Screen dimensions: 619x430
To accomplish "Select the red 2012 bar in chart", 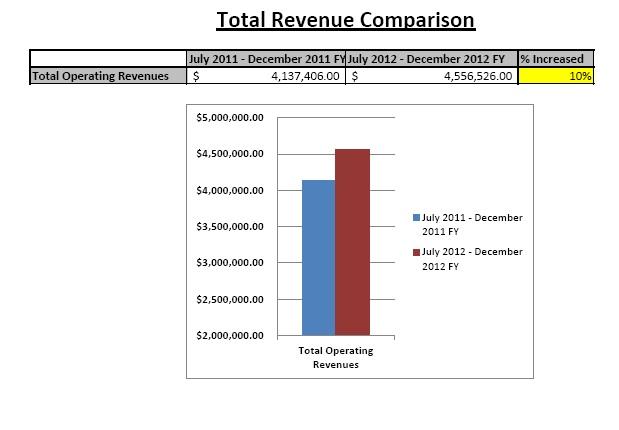I will [x=353, y=242].
